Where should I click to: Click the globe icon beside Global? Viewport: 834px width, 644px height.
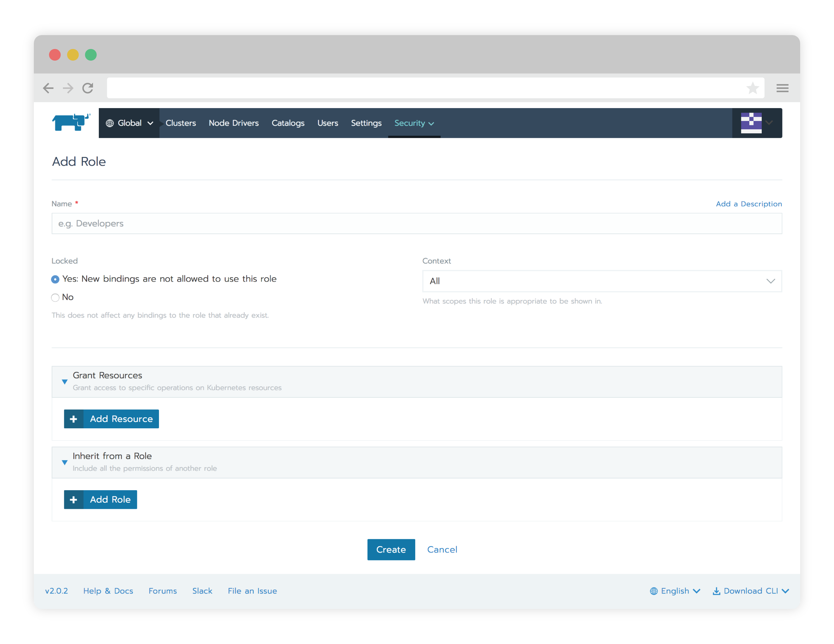pyautogui.click(x=110, y=123)
